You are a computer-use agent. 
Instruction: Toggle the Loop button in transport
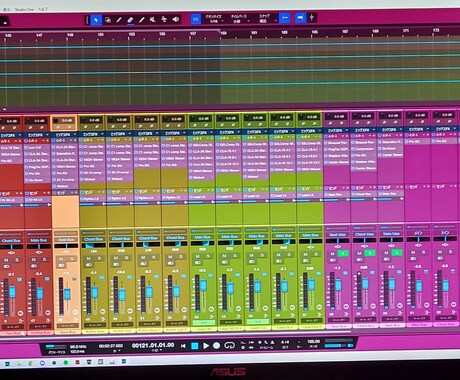point(229,345)
